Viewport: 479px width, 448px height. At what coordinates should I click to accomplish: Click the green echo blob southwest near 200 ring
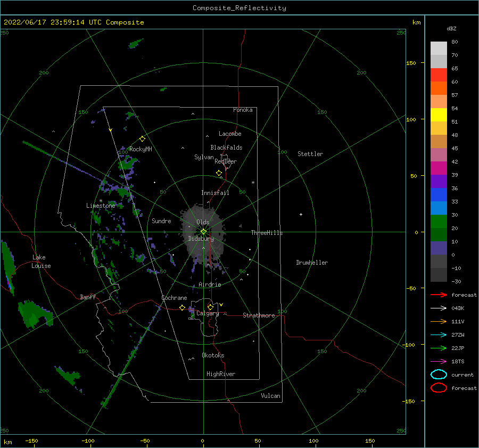coord(69,376)
